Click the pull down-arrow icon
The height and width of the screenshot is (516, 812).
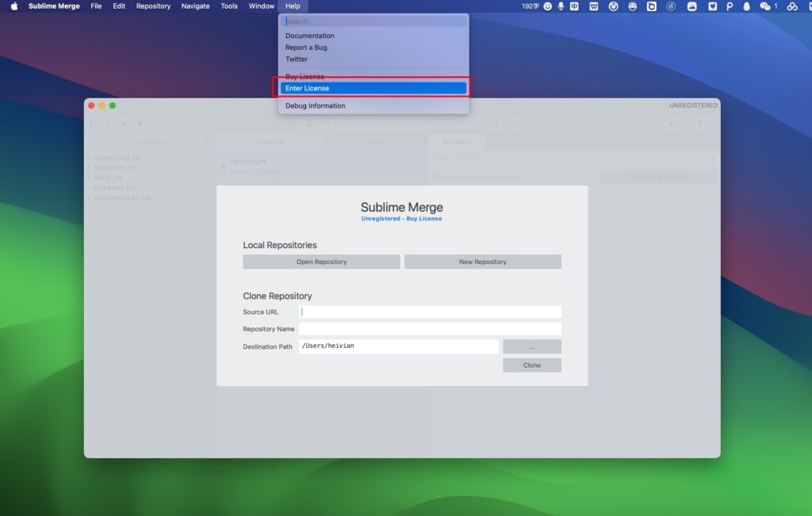pos(671,124)
